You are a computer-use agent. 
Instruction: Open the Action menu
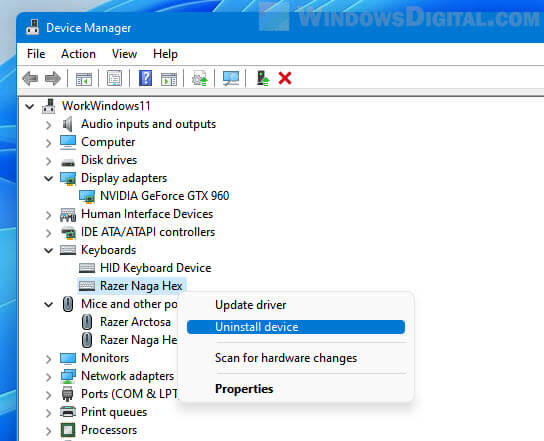[78, 54]
